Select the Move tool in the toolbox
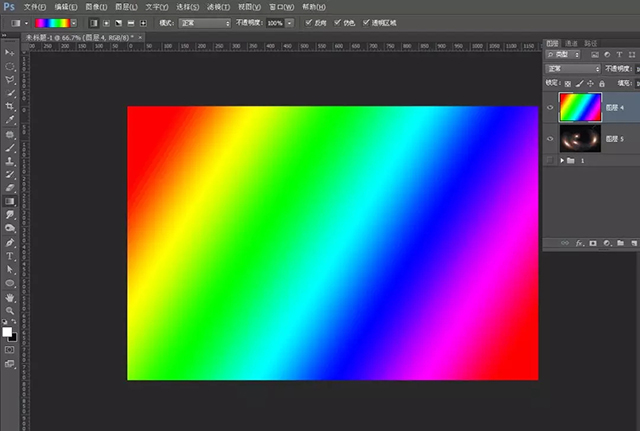 (10, 50)
